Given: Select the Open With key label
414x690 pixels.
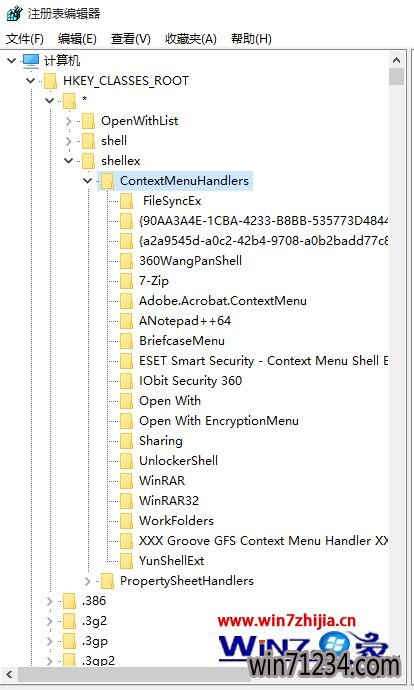Looking at the screenshot, I should coord(170,401).
